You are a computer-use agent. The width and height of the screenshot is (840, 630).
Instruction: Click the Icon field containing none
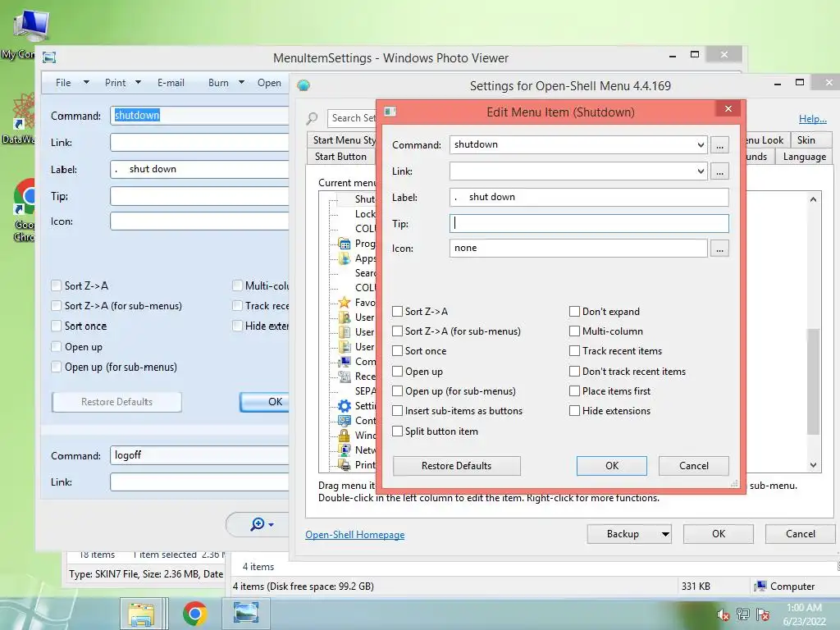click(578, 248)
